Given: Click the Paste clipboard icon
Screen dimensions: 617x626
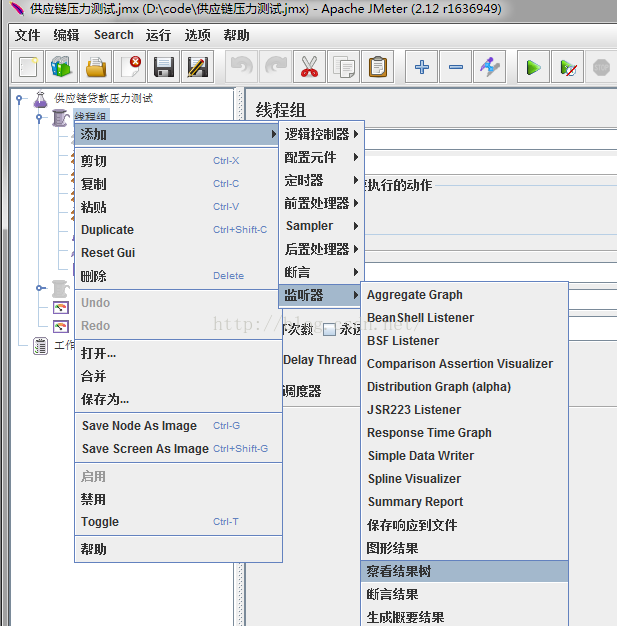Looking at the screenshot, I should click(377, 67).
